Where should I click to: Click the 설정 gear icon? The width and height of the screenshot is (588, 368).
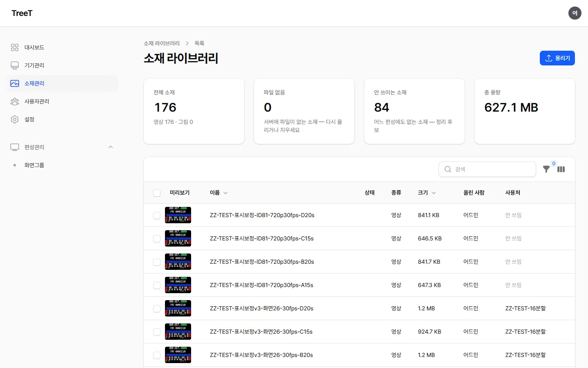(x=15, y=119)
